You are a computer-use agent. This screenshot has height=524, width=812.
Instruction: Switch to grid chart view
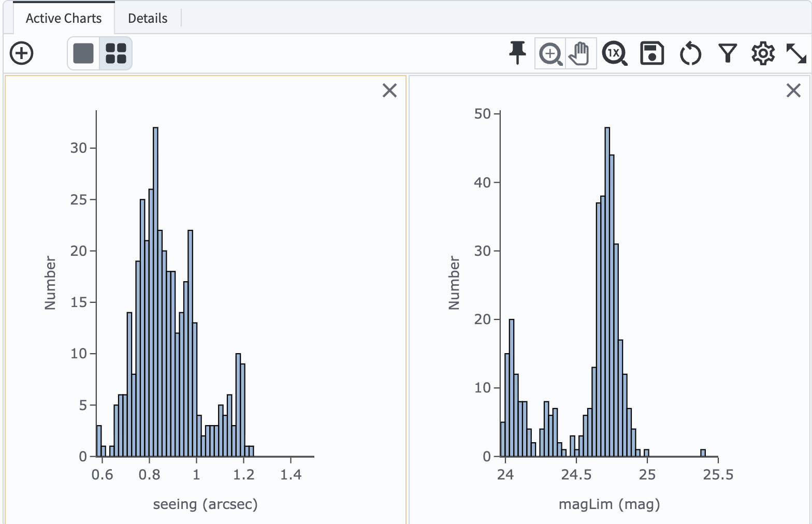(x=115, y=53)
